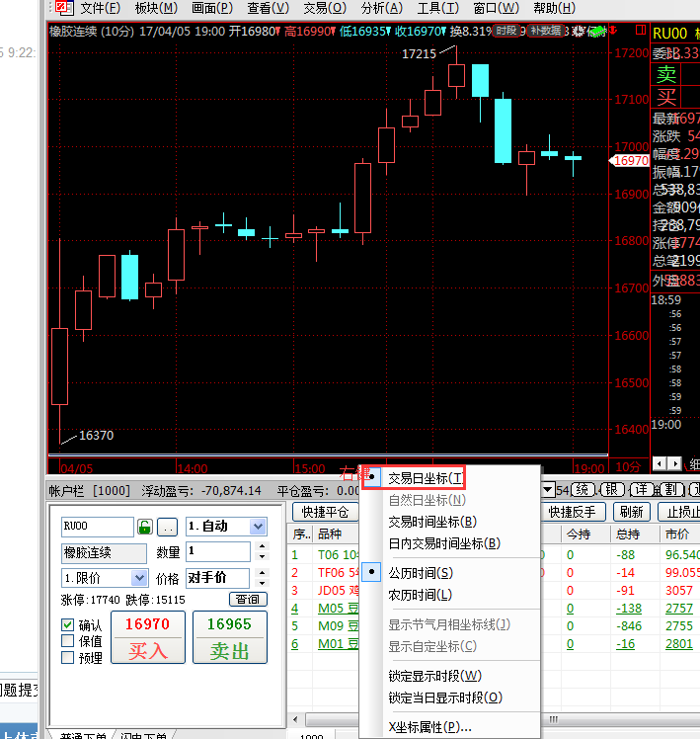Open the gear settings icon above chart
The width and height of the screenshot is (700, 739).
[x=579, y=31]
